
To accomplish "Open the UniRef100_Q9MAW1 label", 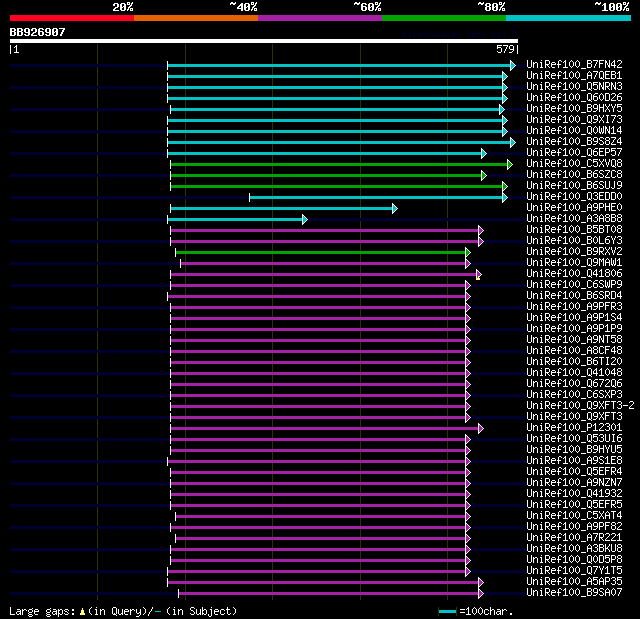I will pos(574,263).
